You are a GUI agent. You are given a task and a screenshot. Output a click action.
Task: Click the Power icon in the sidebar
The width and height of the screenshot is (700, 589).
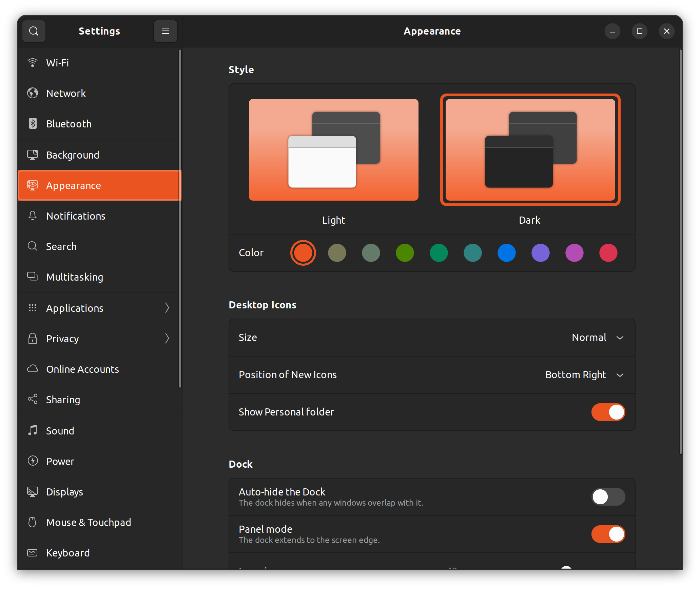[x=33, y=461]
